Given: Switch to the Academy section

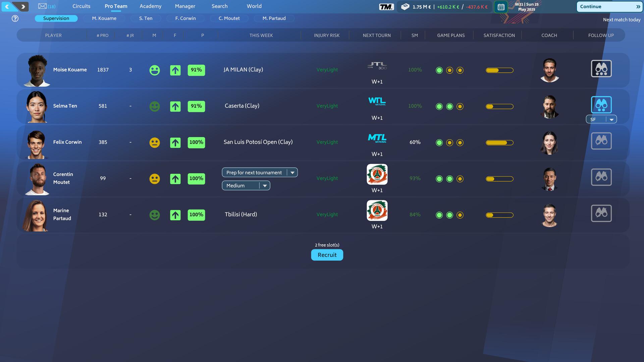Looking at the screenshot, I should [x=150, y=6].
